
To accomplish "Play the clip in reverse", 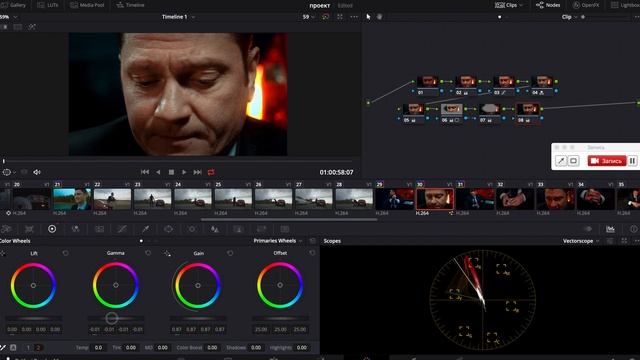I will [158, 172].
